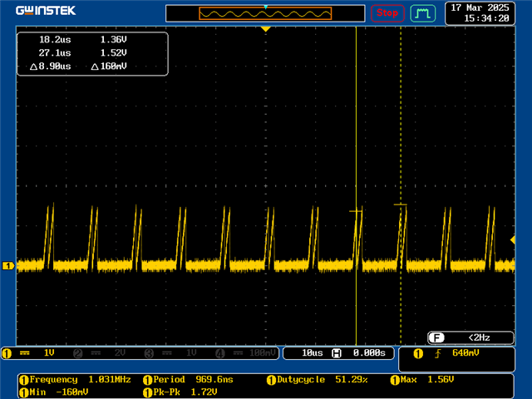532x399 pixels.
Task: Select the channel 1 ground marker on the left edge
Action: click(8, 266)
